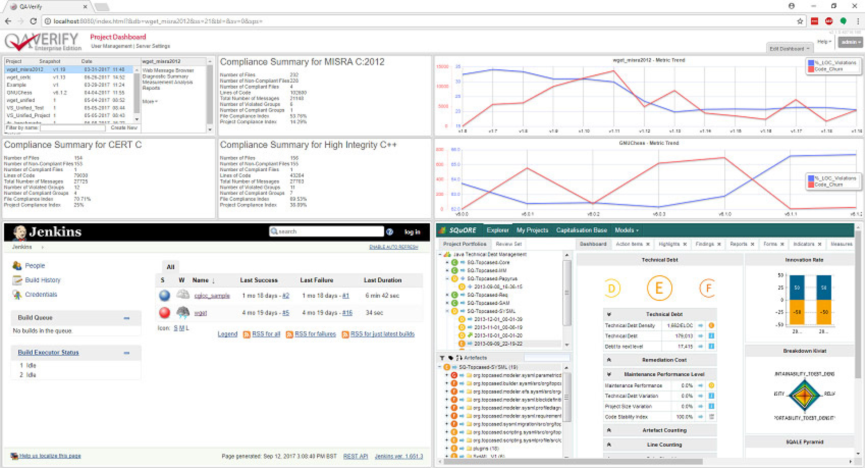The image size is (865, 468).
Task: Collapse the Java Technical Debt Management tree node
Action: coord(440,254)
